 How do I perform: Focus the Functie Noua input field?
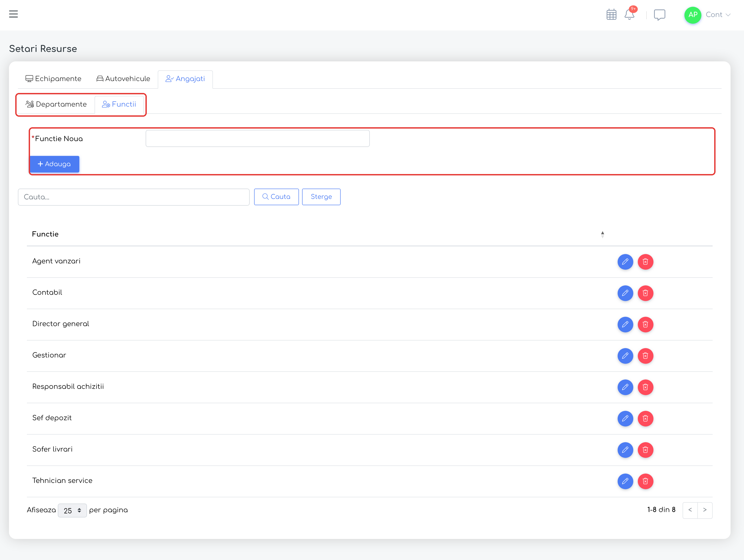point(257,138)
